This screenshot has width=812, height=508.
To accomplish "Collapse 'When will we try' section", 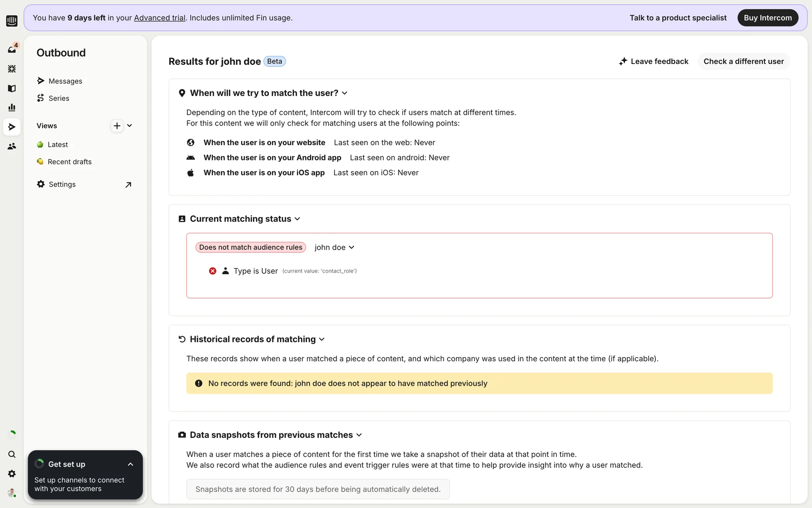I will tap(345, 93).
